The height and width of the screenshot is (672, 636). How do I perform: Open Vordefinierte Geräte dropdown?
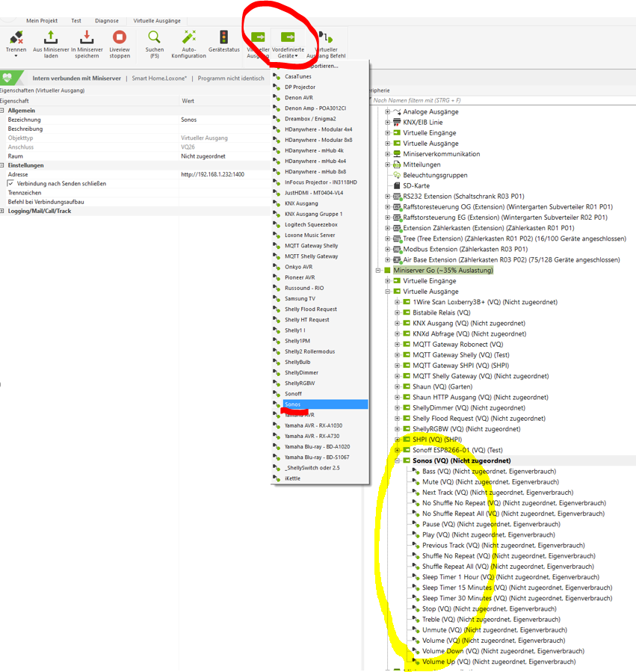(x=288, y=43)
